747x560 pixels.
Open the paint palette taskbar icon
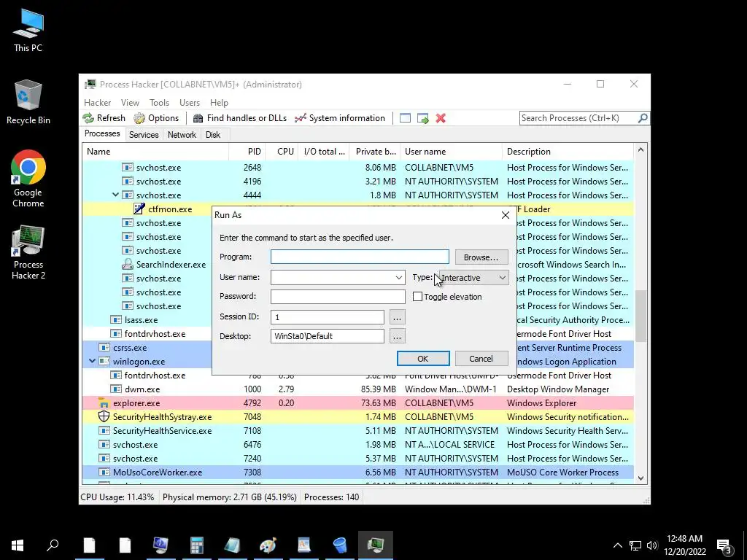coord(268,545)
